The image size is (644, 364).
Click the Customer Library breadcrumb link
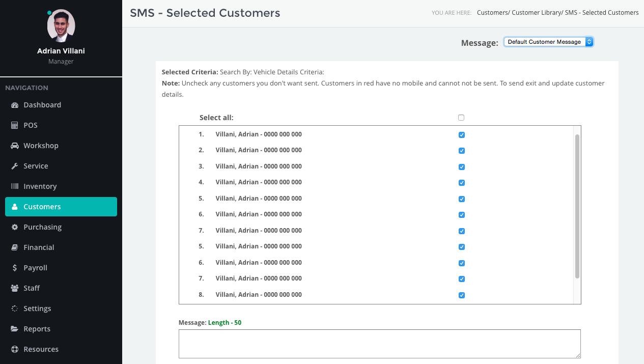pyautogui.click(x=537, y=13)
